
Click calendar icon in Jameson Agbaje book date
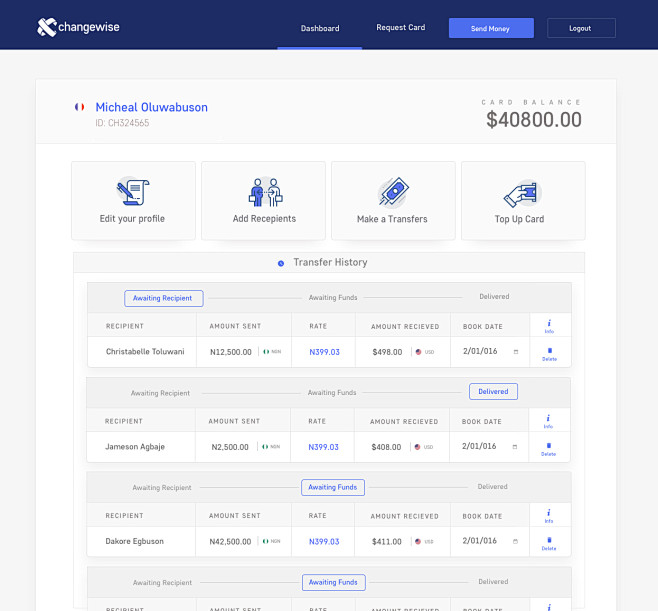coord(514,447)
